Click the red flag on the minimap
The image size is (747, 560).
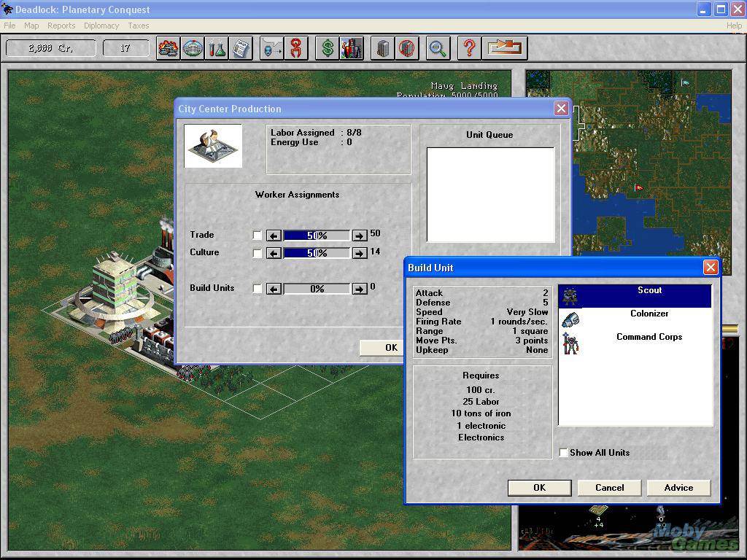pos(638,187)
